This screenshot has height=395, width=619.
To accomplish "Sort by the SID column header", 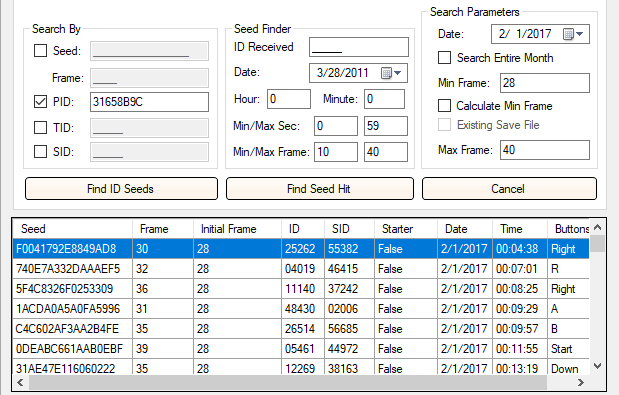I will pos(349,229).
